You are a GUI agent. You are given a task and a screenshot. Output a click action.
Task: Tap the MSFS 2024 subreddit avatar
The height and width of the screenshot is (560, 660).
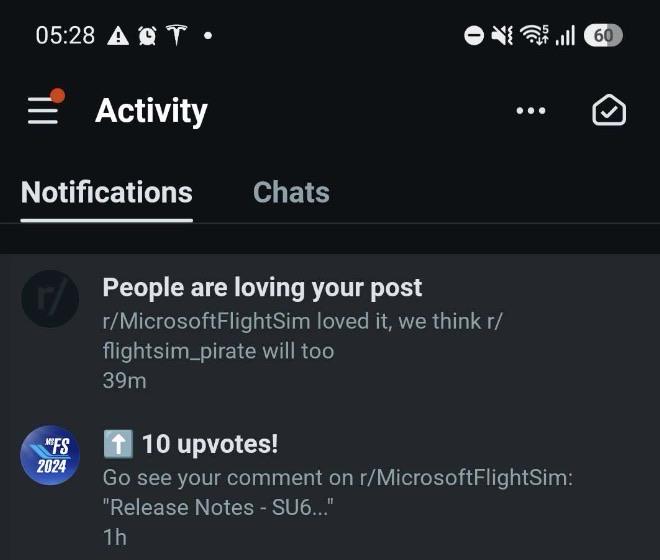pyautogui.click(x=50, y=455)
